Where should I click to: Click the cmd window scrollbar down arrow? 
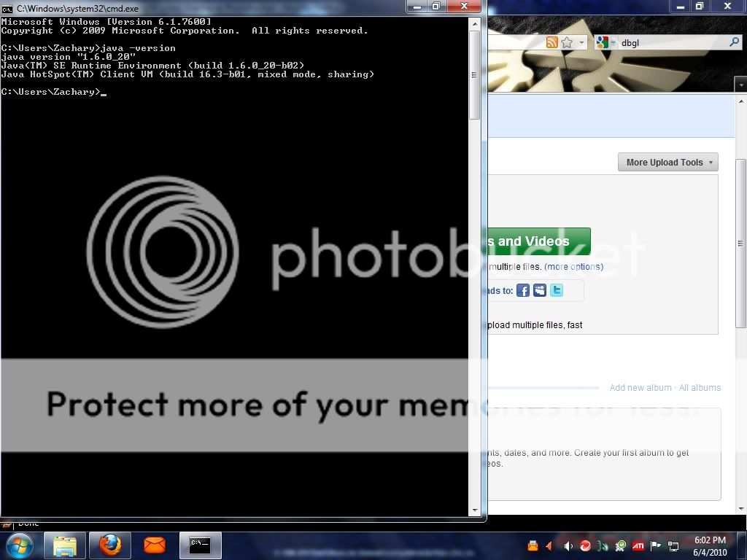click(474, 510)
